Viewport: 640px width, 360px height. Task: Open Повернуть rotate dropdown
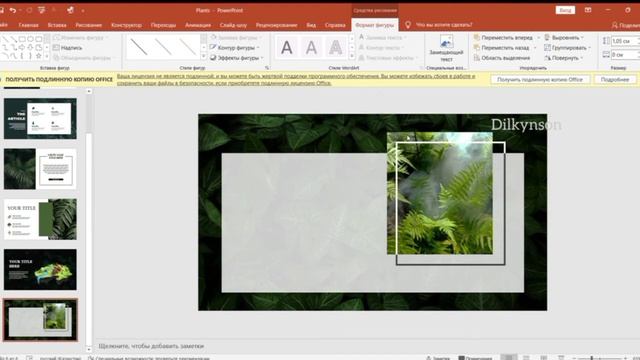(564, 58)
